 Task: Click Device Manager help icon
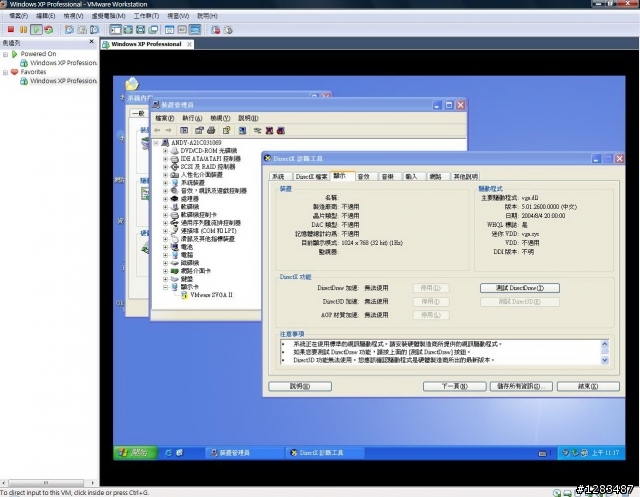click(227, 131)
